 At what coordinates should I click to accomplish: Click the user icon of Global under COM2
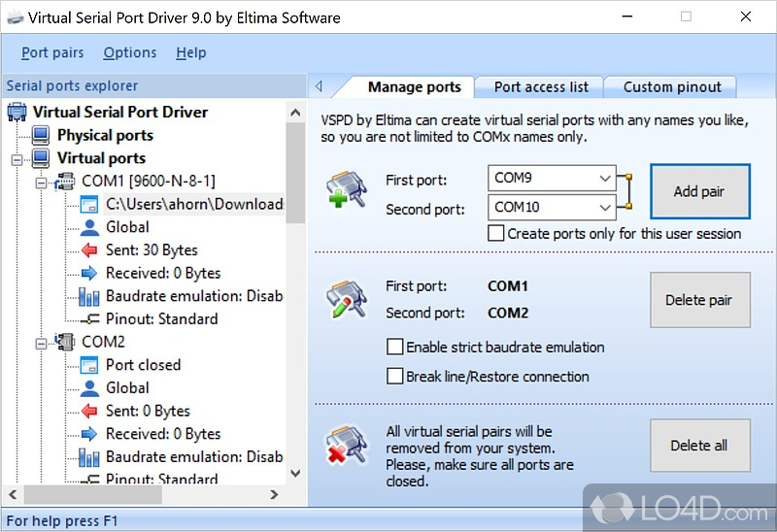(x=89, y=388)
